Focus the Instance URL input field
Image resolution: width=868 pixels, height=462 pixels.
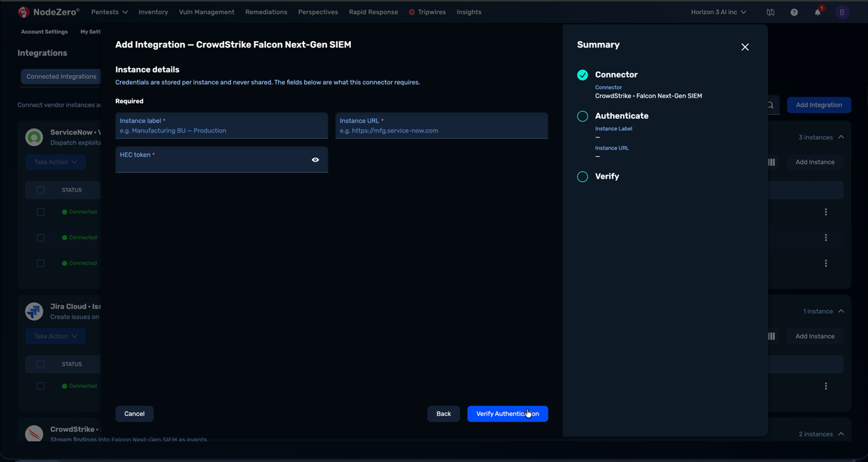click(442, 126)
